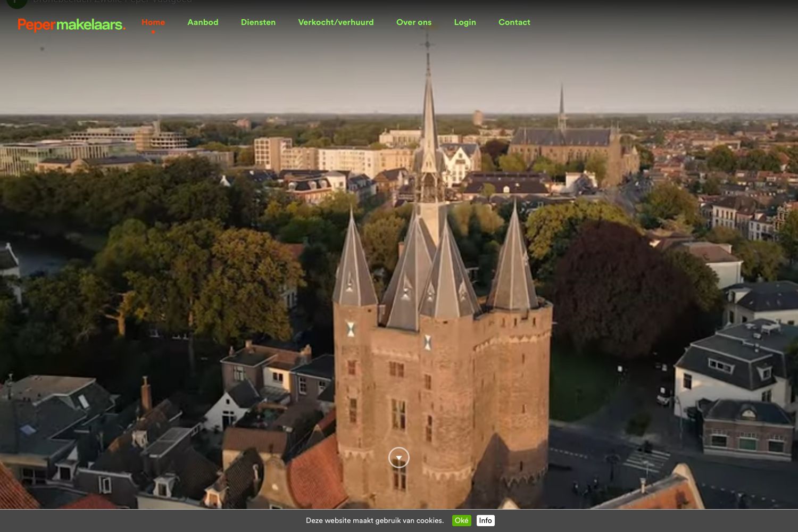
Task: Click the video channel avatar icon
Action: [16, 3]
